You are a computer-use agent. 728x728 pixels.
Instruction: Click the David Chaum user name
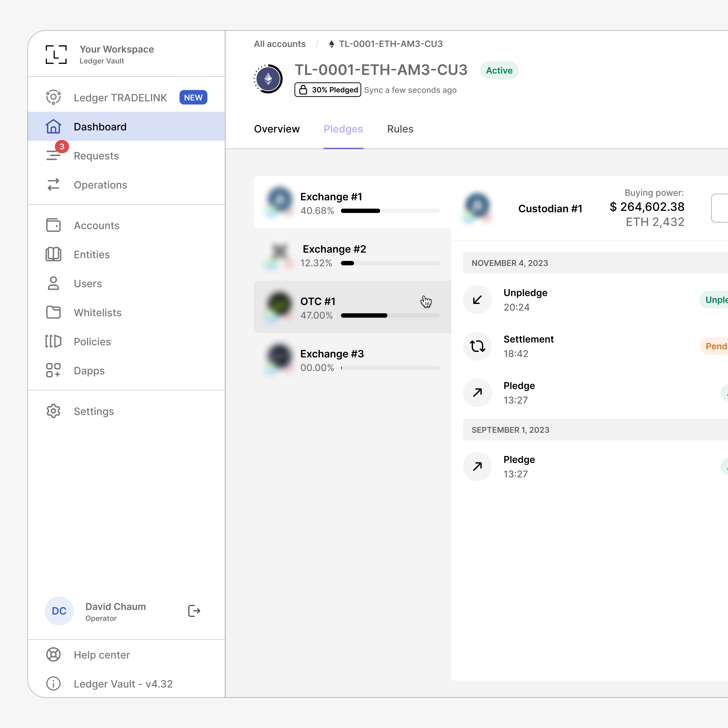click(x=116, y=606)
